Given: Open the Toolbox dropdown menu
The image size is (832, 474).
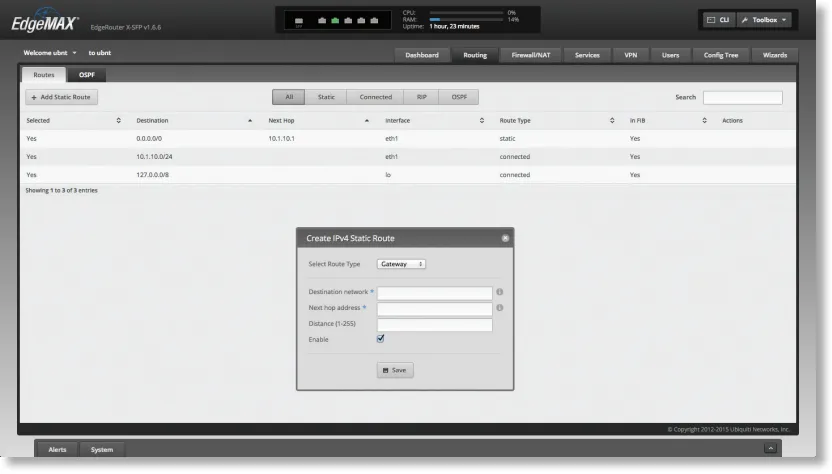Looking at the screenshot, I should click(764, 20).
